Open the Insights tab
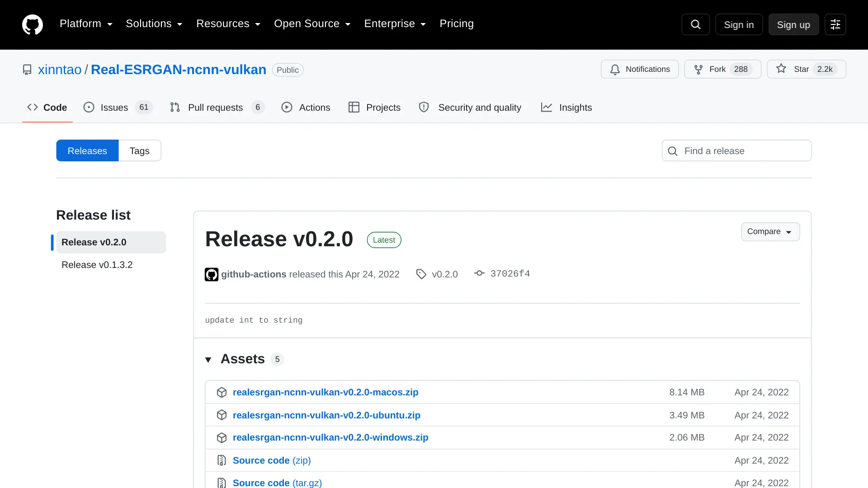The height and width of the screenshot is (488, 868). tap(566, 108)
